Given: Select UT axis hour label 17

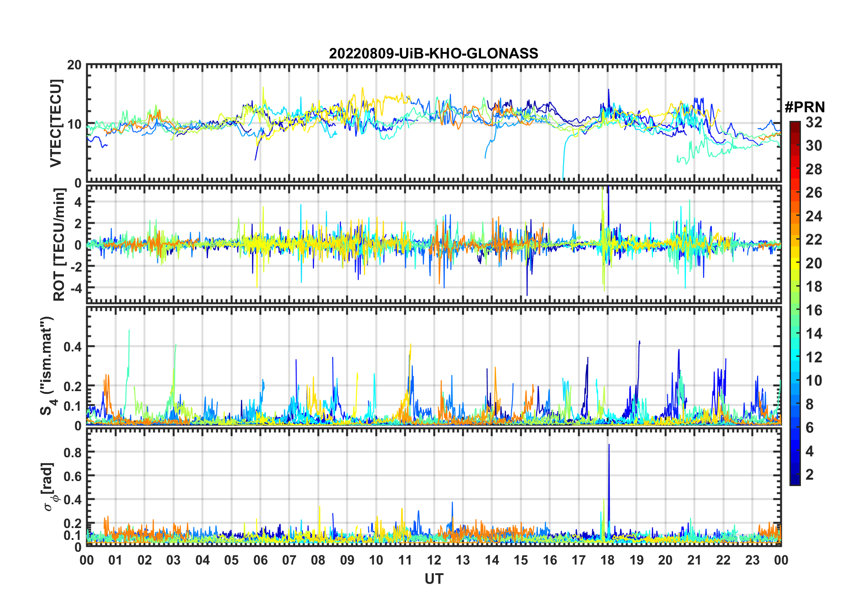Looking at the screenshot, I should point(579,560).
